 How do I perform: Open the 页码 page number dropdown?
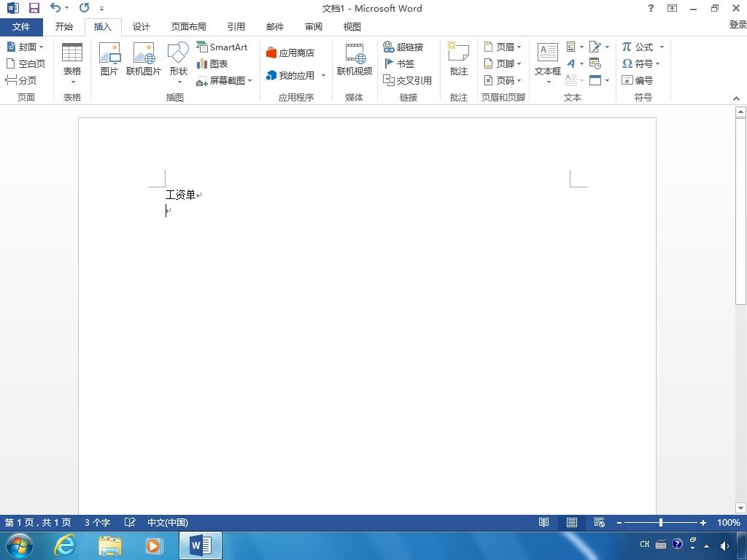click(503, 80)
